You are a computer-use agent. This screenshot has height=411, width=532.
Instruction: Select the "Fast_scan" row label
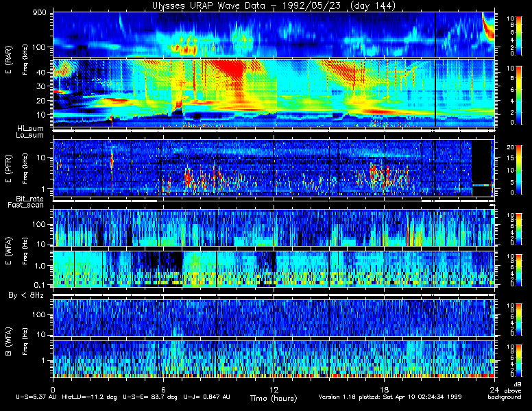26,206
